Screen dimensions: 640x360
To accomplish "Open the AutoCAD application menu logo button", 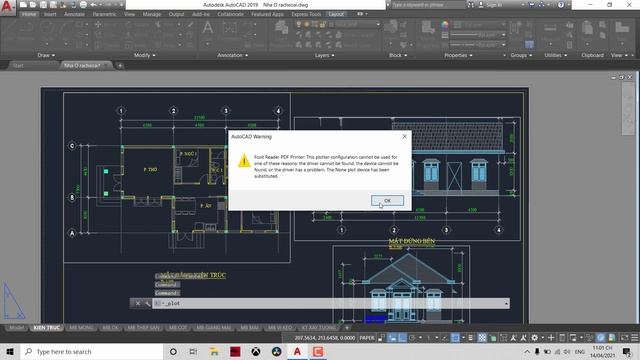I will [7, 7].
